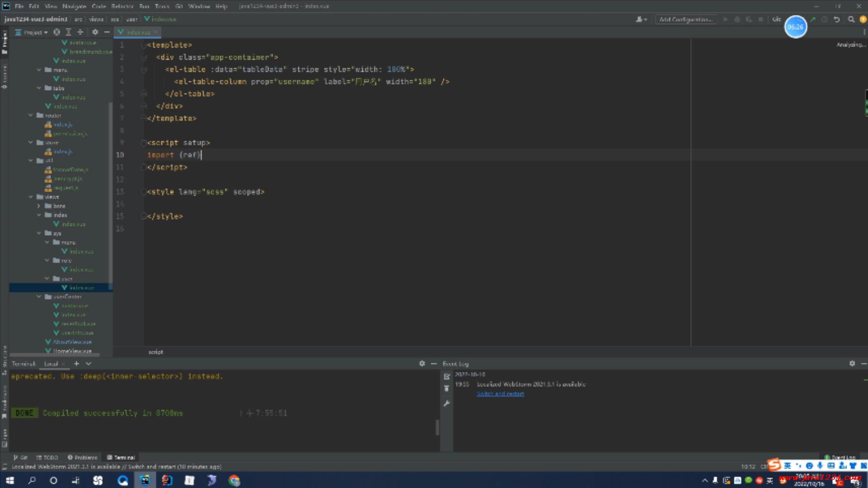Click the Git rollback icon
This screenshot has height=488, width=868.
[837, 19]
